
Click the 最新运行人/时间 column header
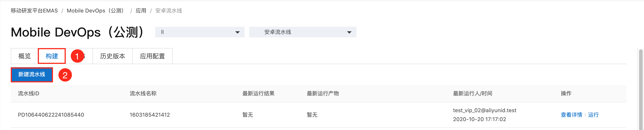(x=472, y=93)
